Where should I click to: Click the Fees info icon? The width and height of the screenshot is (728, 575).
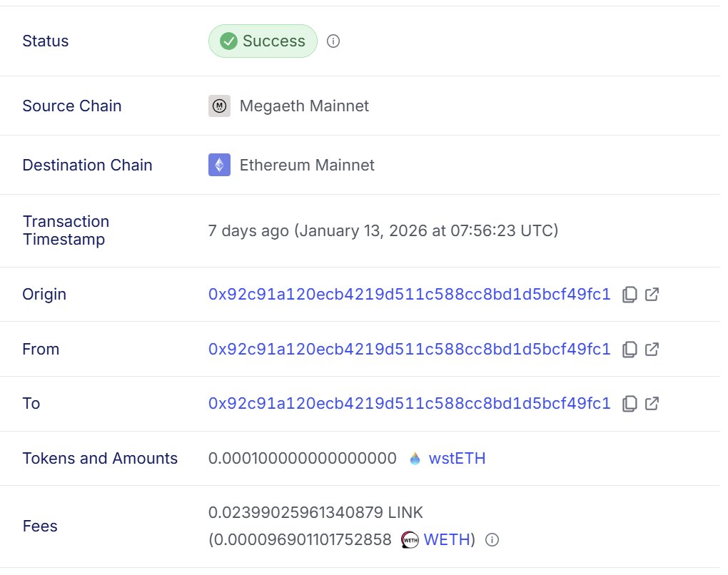pyautogui.click(x=491, y=540)
